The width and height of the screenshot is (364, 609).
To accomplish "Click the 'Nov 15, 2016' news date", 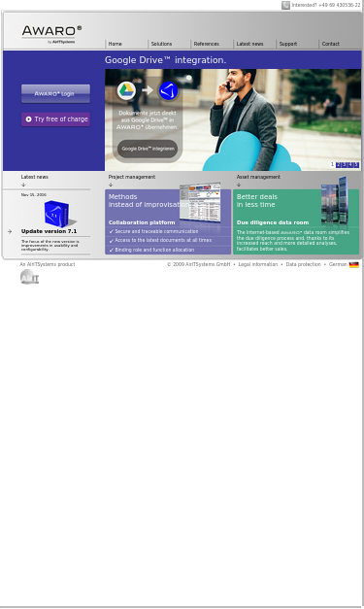I will click(34, 195).
